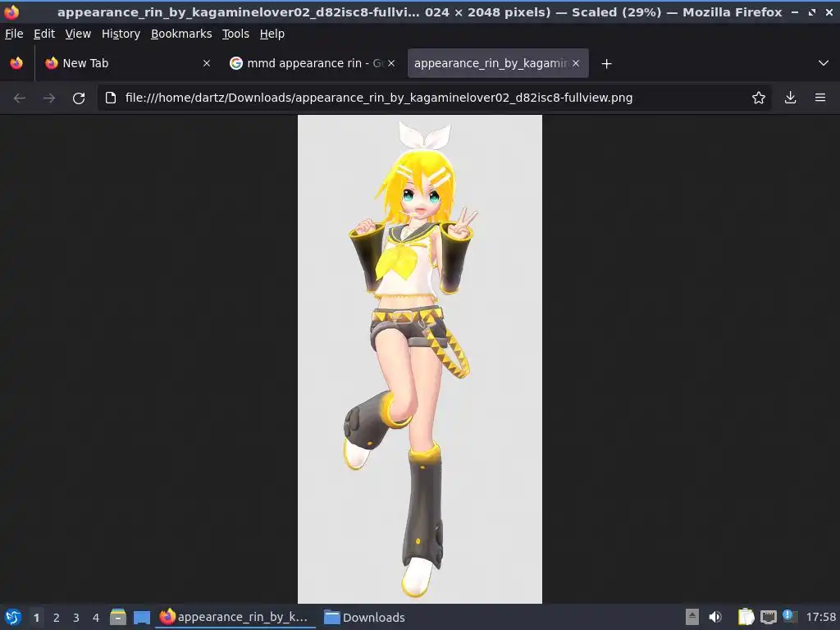Click the network tray icon
The height and width of the screenshot is (630, 840).
point(768,617)
